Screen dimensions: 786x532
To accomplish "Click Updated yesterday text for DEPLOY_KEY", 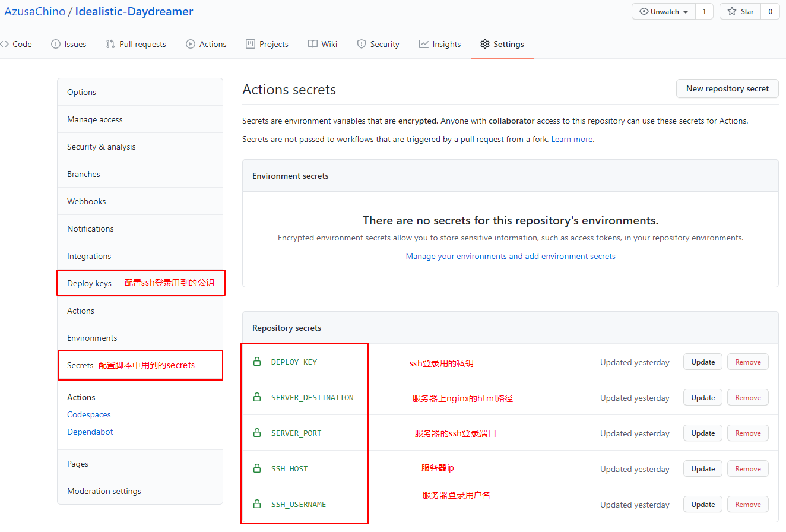I will click(x=635, y=362).
